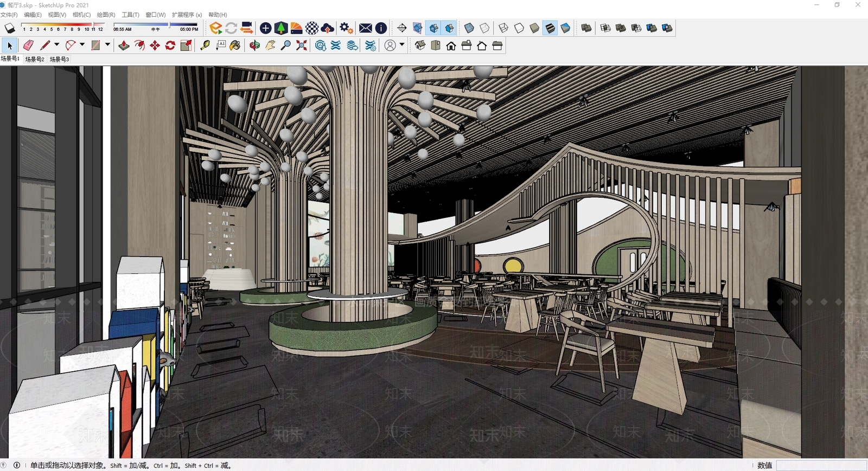Add a Section Plane
The height and width of the screenshot is (471, 868).
pyautogui.click(x=402, y=28)
